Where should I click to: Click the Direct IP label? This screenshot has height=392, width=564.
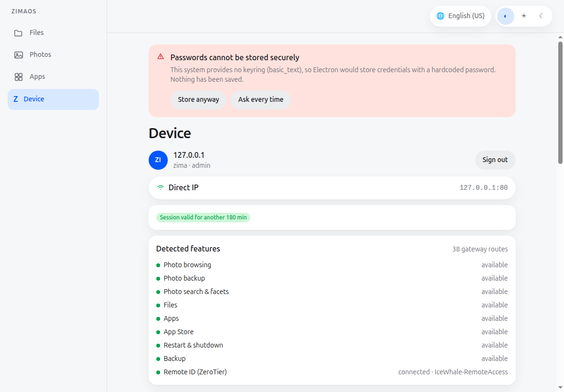(184, 188)
